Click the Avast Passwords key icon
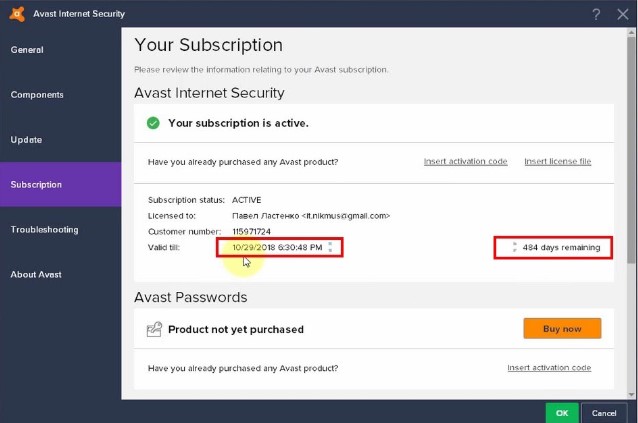638x423 pixels. pos(154,329)
